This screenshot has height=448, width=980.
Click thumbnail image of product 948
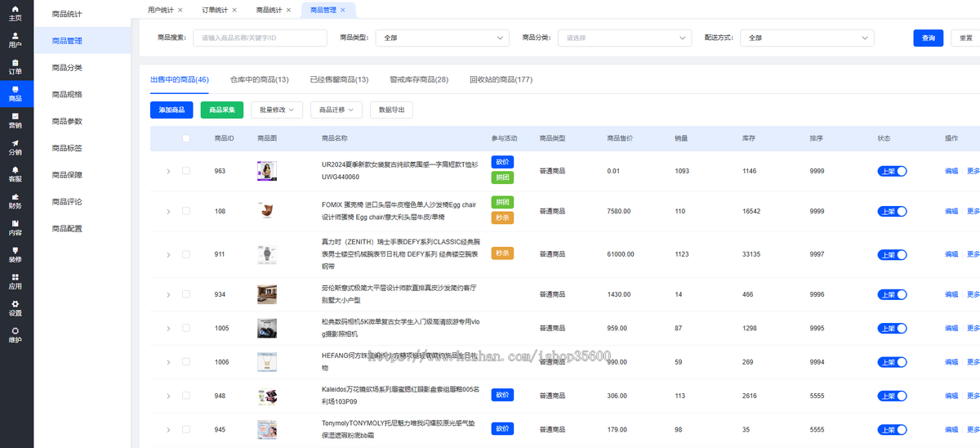pos(267,396)
